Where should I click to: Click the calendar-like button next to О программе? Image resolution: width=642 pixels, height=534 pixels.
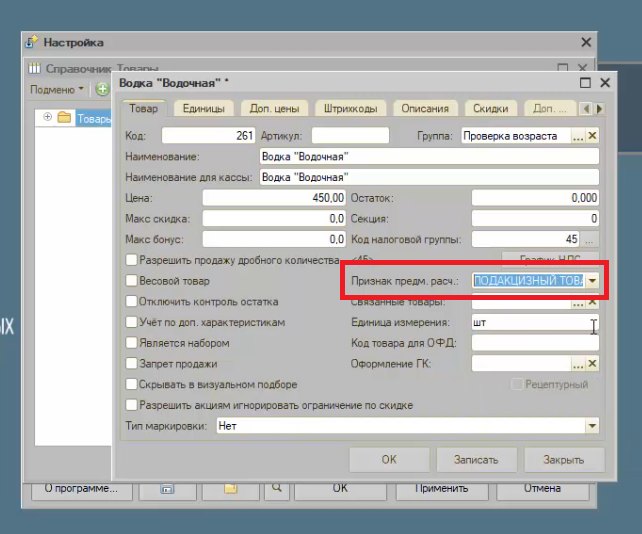click(167, 490)
